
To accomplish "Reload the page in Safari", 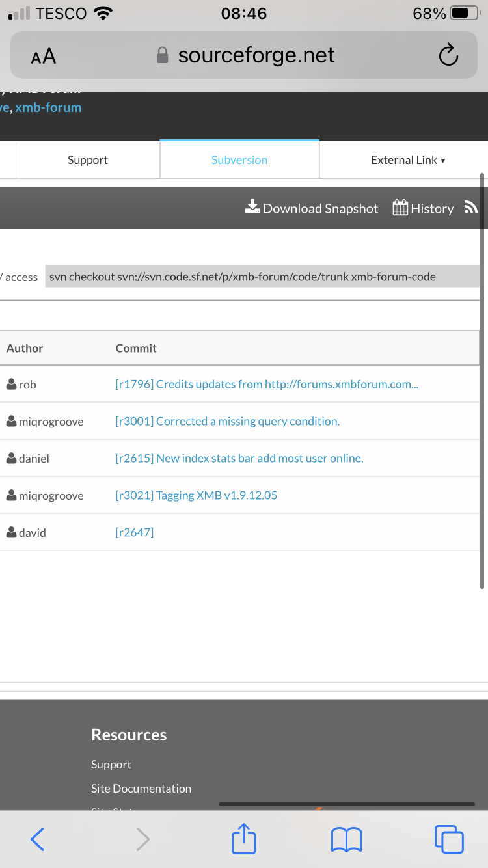I will (448, 56).
